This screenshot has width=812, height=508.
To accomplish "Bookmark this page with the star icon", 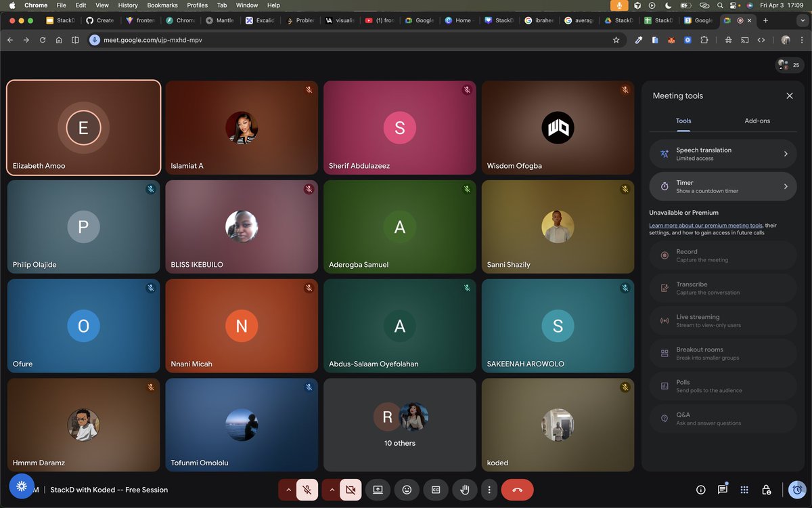I will coord(616,40).
